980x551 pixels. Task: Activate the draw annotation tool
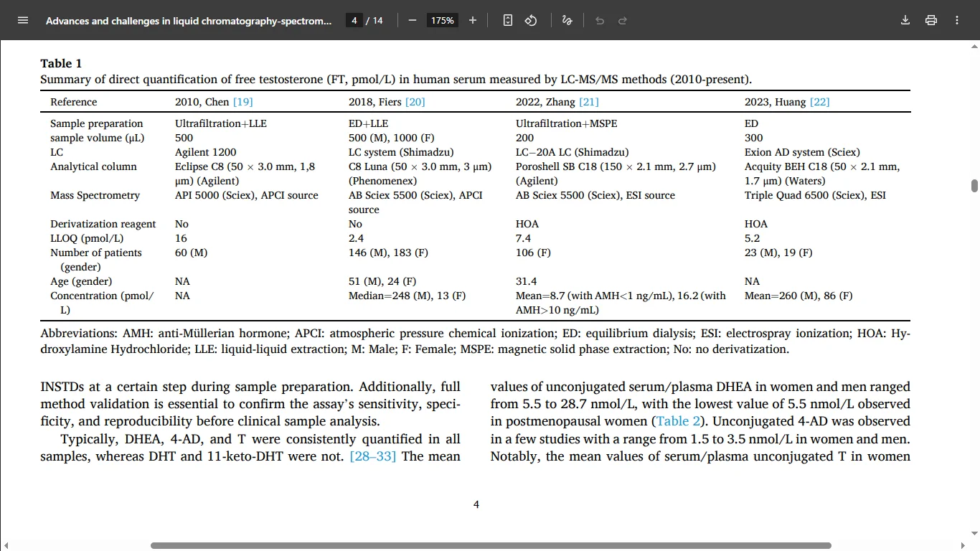click(567, 20)
